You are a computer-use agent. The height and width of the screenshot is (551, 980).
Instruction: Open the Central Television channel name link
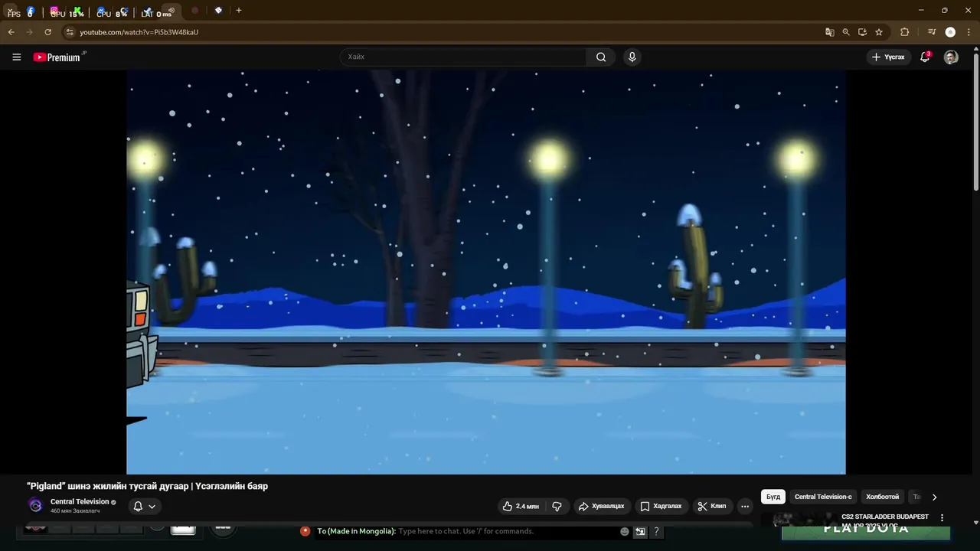[x=80, y=502]
